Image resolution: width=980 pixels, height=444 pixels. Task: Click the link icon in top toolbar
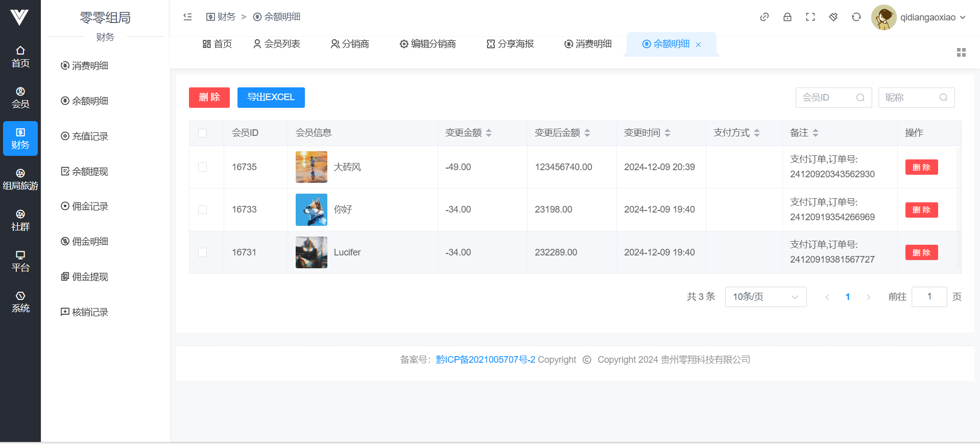(764, 17)
